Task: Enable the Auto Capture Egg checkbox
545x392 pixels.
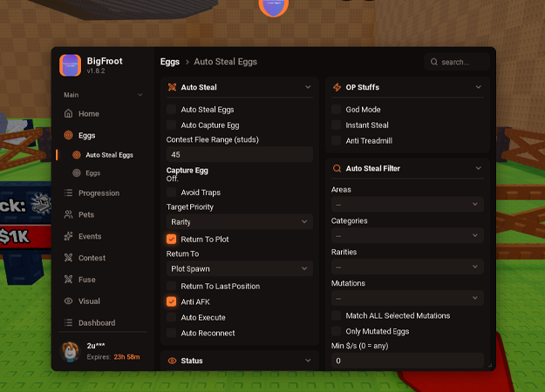Action: point(172,125)
